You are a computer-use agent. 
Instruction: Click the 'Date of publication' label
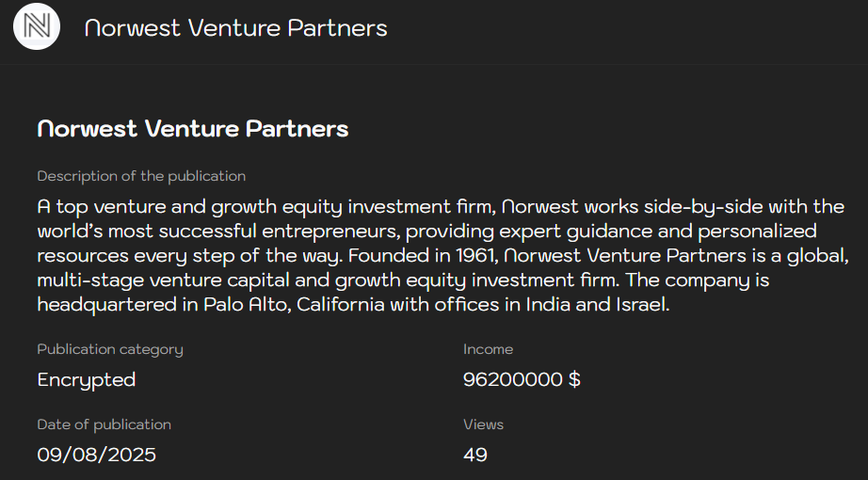104,424
